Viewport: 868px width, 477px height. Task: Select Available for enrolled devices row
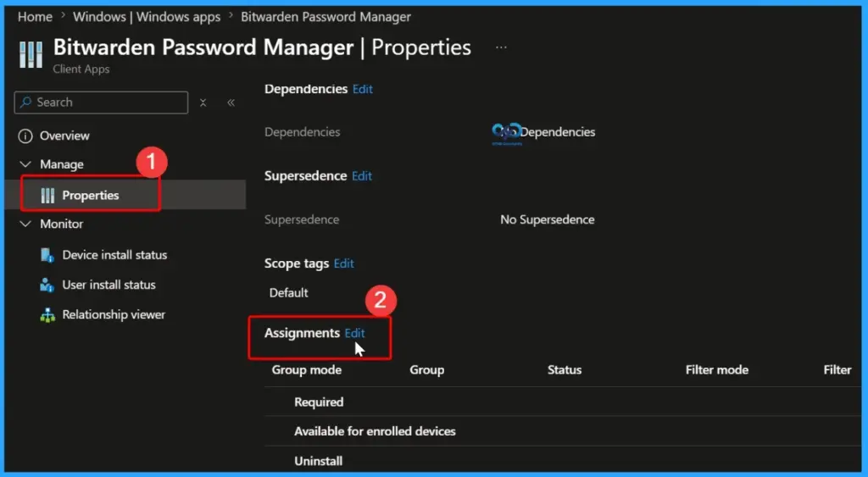pyautogui.click(x=563, y=431)
